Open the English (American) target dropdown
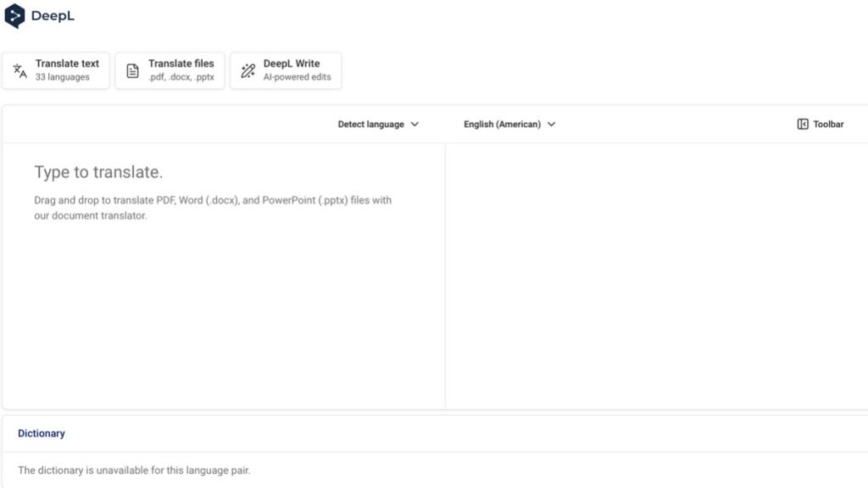This screenshot has height=488, width=868. click(502, 125)
